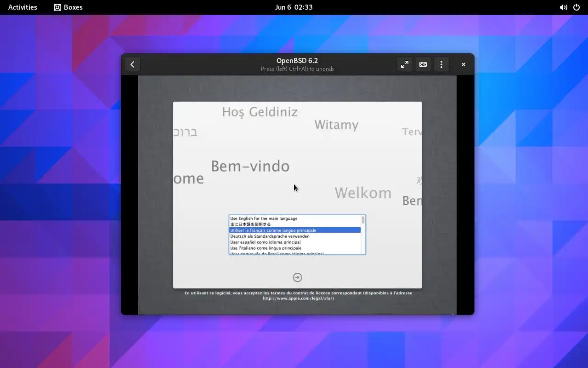Image resolution: width=588 pixels, height=368 pixels.
Task: Click the power icon in top bar
Action: pos(576,7)
